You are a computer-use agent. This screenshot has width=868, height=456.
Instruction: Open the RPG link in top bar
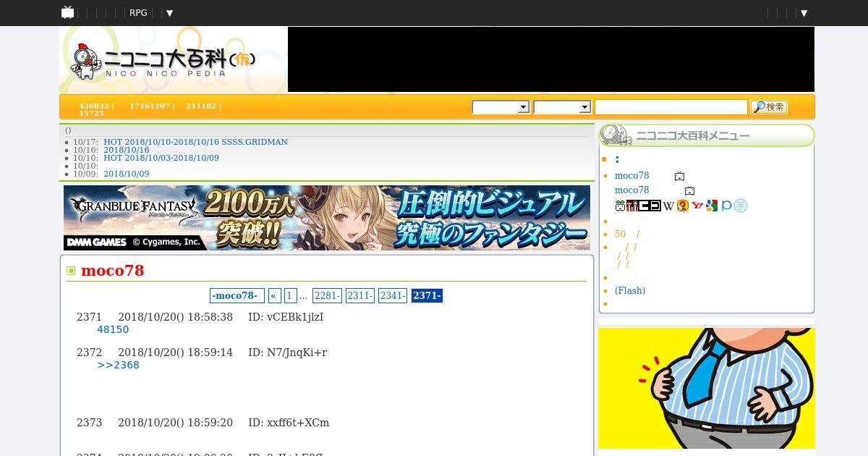pyautogui.click(x=138, y=13)
